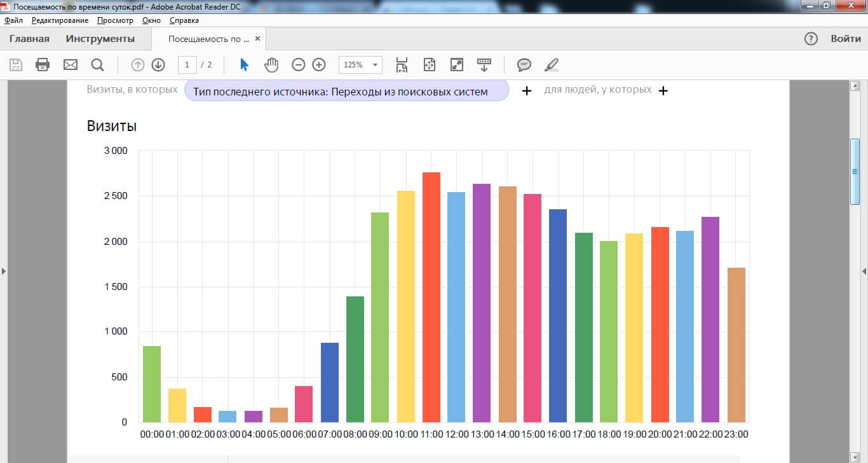Go to next page arrow
This screenshot has height=463, width=868.
point(158,65)
